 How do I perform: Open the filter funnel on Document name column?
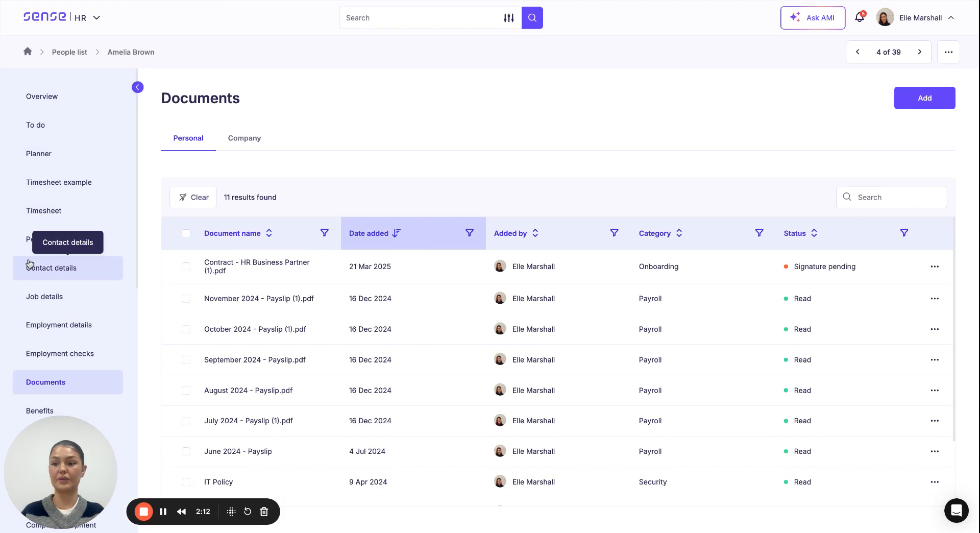pyautogui.click(x=325, y=233)
